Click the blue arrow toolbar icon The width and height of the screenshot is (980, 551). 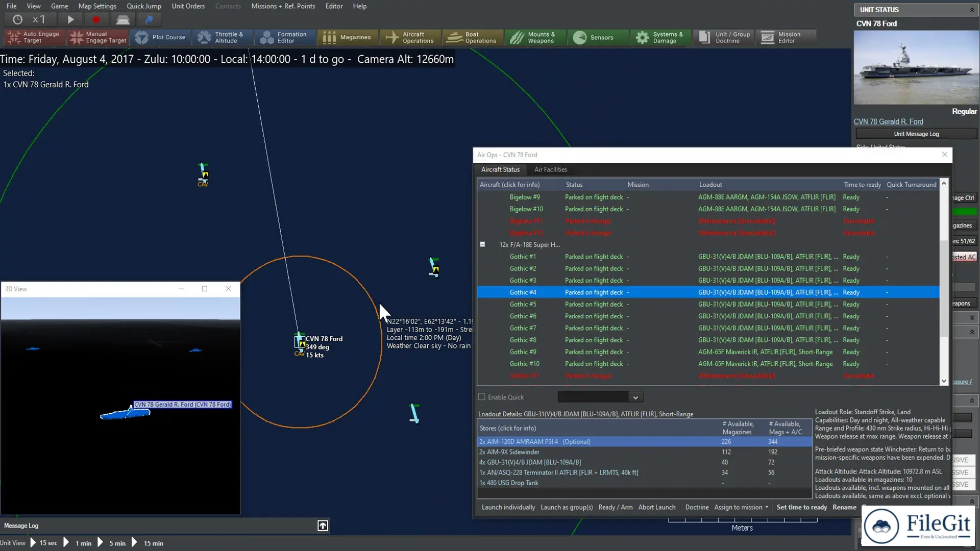click(x=149, y=20)
